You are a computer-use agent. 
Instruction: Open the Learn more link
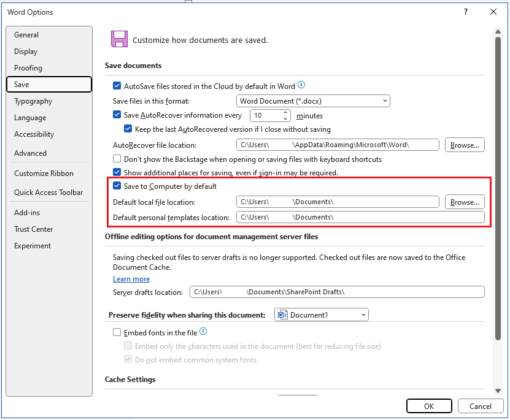[131, 279]
